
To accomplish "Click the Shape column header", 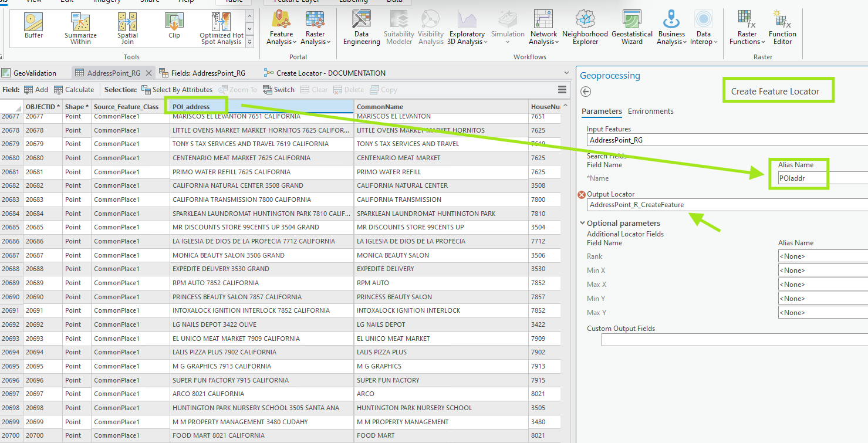I will coord(77,107).
